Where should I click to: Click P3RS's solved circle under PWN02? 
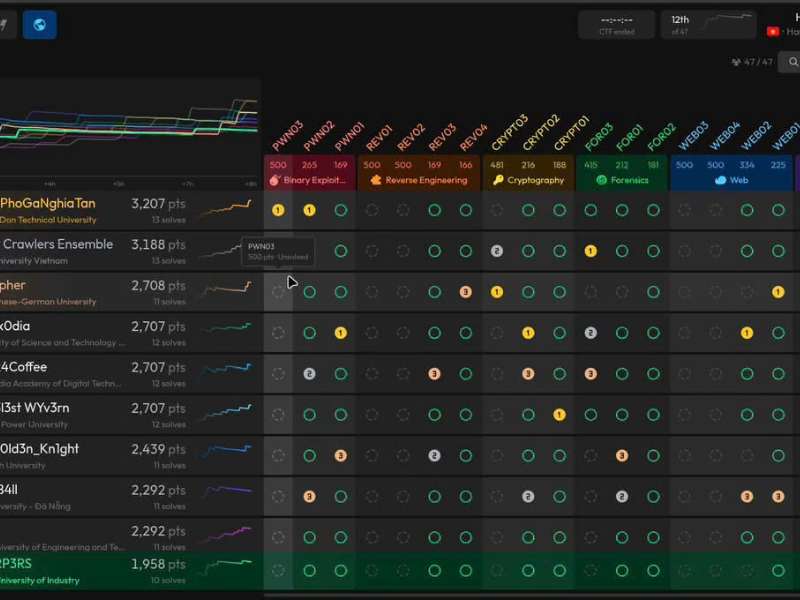tap(309, 570)
